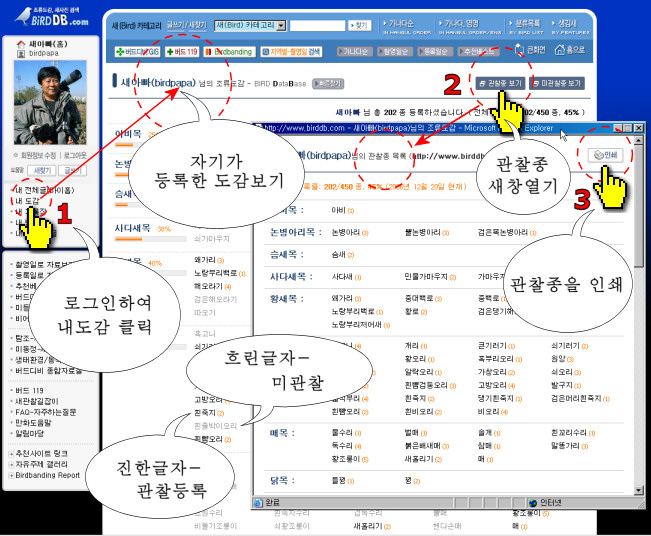Open 사다새목 category in main page
This screenshot has width=651, height=536.
132,228
